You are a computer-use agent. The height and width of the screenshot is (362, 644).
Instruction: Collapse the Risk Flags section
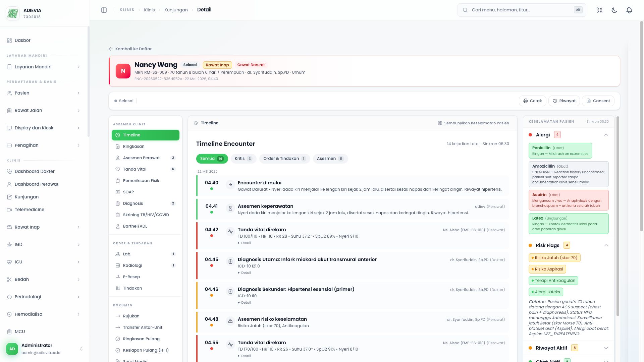(x=606, y=245)
